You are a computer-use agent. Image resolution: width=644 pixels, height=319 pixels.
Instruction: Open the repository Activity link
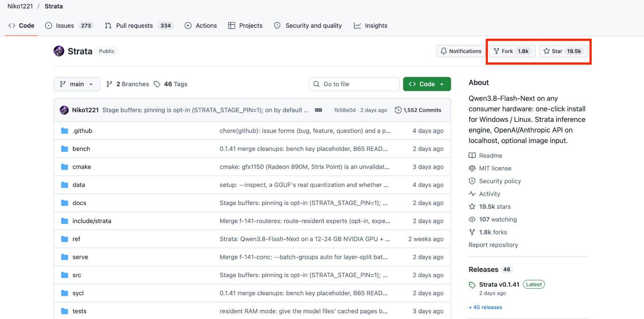pyautogui.click(x=484, y=194)
